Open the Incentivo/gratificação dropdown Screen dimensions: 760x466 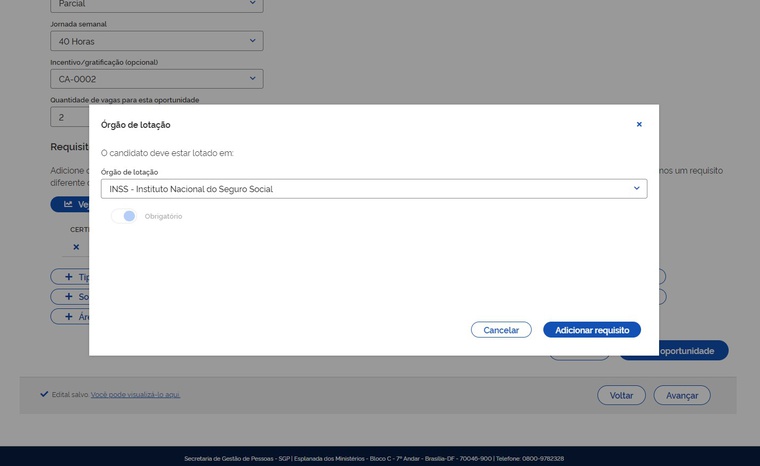pos(157,79)
